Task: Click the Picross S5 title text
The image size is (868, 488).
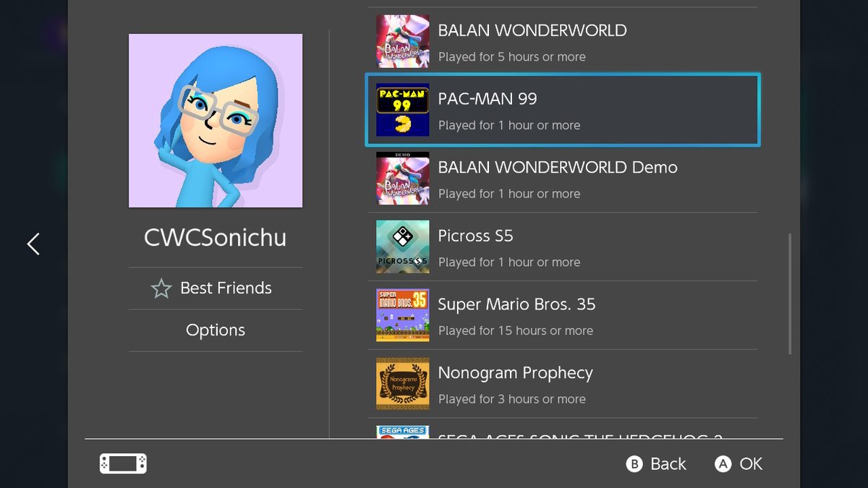Action: (x=475, y=236)
